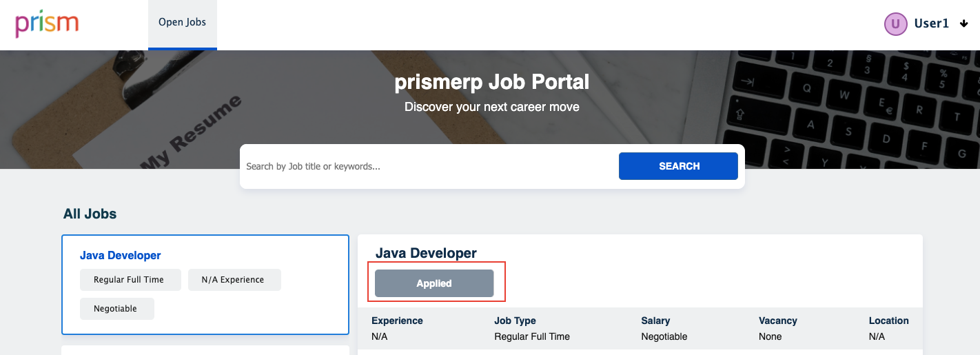The image size is (980, 355).
Task: Click the Regular Full Time tag
Action: point(129,280)
